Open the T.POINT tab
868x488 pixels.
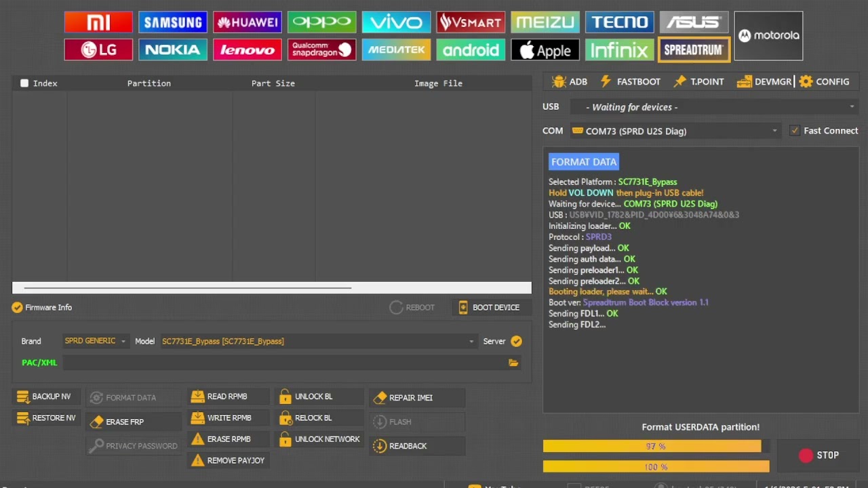(x=699, y=81)
